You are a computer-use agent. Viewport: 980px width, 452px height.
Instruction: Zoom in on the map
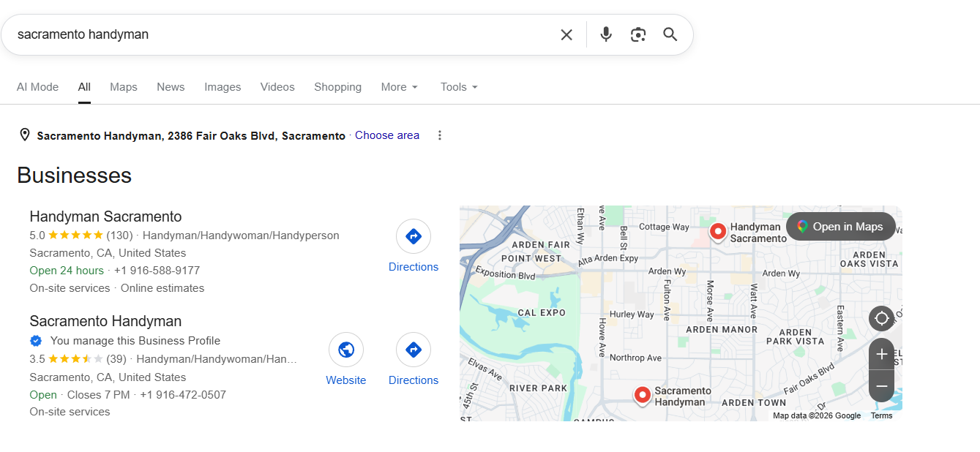pos(881,354)
